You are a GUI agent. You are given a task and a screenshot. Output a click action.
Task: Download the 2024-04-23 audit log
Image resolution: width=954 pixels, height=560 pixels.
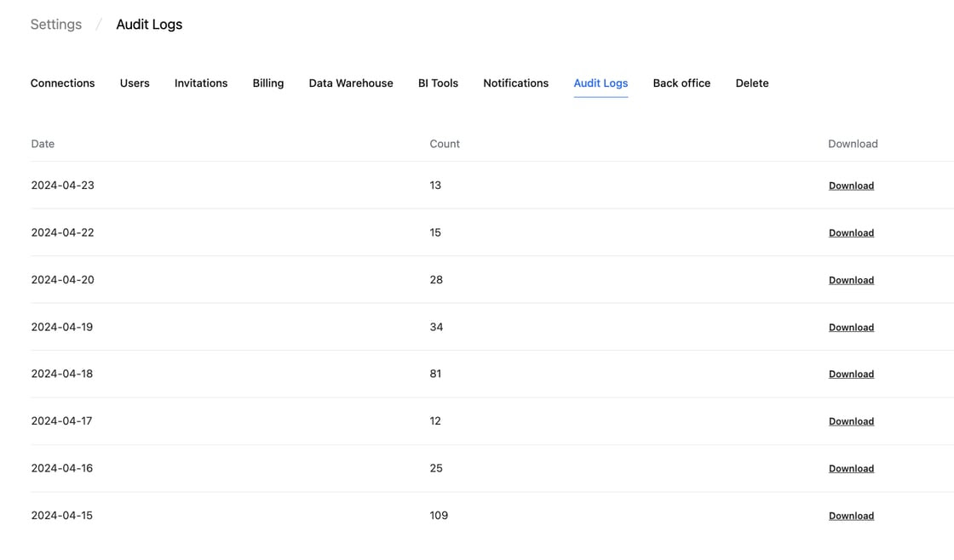click(x=851, y=186)
